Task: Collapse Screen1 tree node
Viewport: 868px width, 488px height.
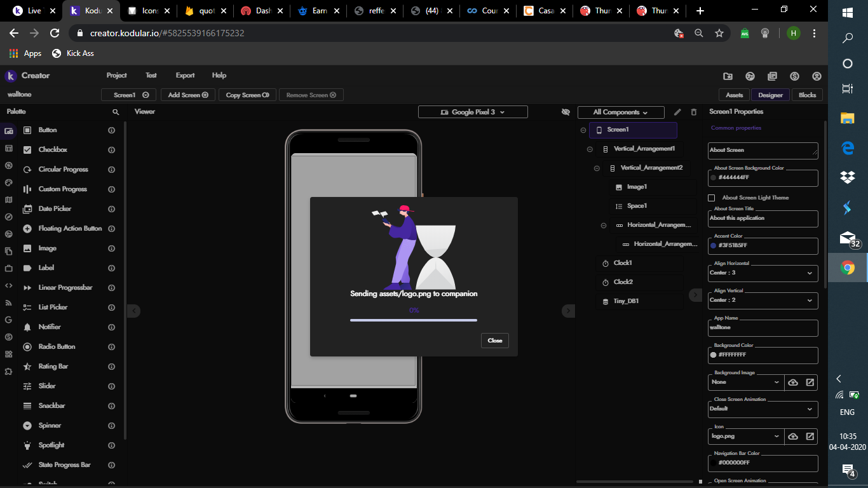Action: point(583,130)
